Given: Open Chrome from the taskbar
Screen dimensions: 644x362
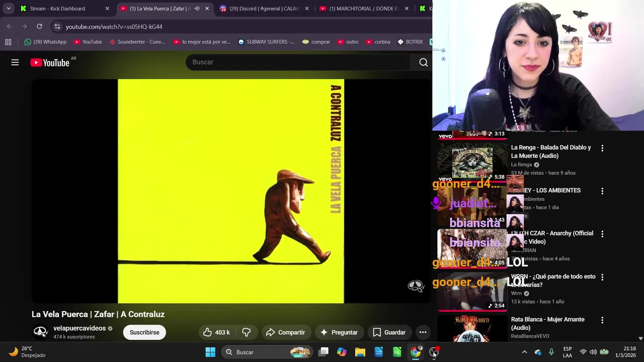Looking at the screenshot, I should tap(416, 352).
